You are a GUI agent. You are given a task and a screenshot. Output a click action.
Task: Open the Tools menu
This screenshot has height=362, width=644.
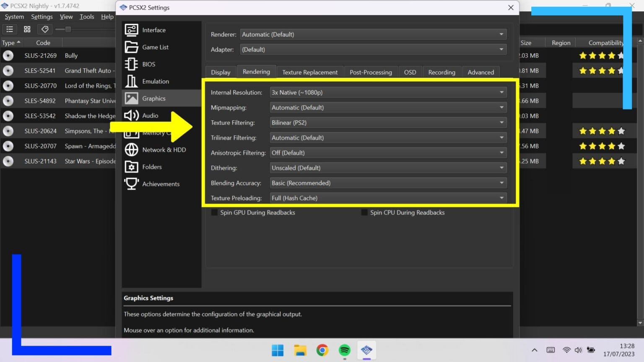[x=87, y=17]
